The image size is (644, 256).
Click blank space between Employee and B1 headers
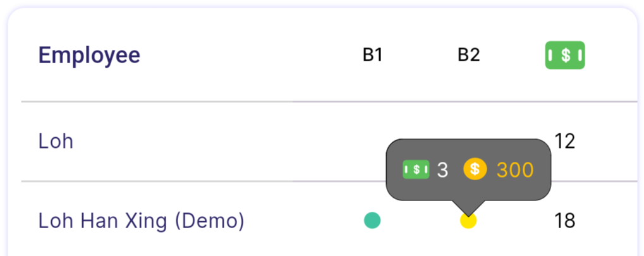point(253,56)
